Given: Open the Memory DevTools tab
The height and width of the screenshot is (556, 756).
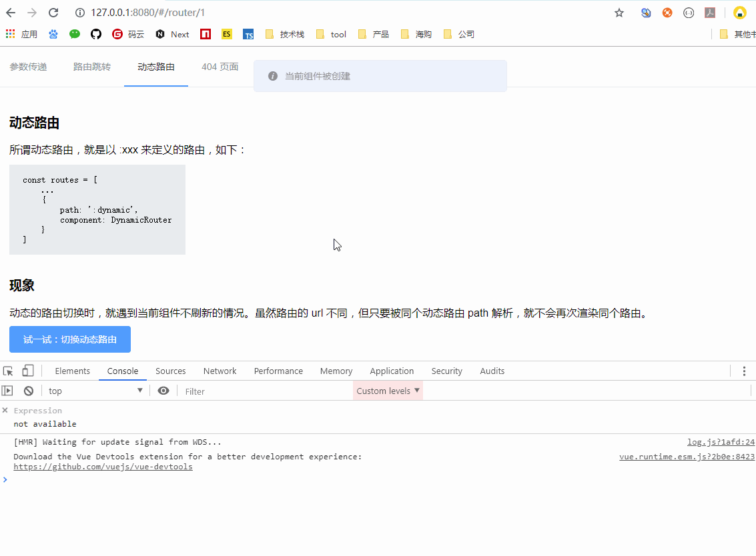Looking at the screenshot, I should pyautogui.click(x=336, y=371).
